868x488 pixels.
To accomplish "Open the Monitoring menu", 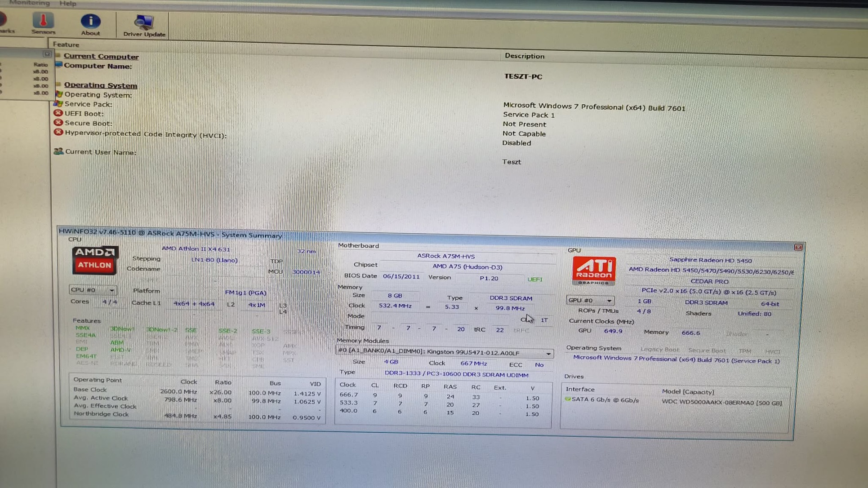I will (x=30, y=3).
